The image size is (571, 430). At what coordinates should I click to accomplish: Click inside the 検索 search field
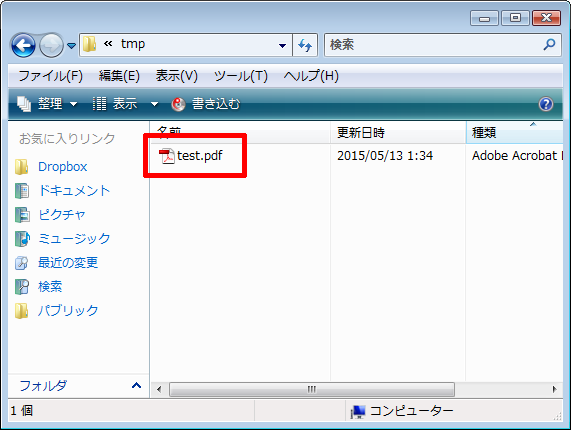point(433,45)
